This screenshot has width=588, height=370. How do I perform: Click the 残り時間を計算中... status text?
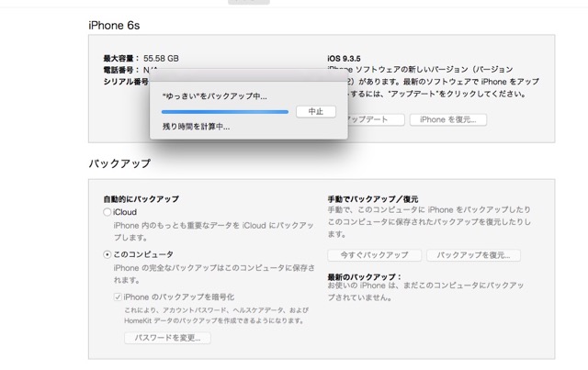(x=196, y=127)
